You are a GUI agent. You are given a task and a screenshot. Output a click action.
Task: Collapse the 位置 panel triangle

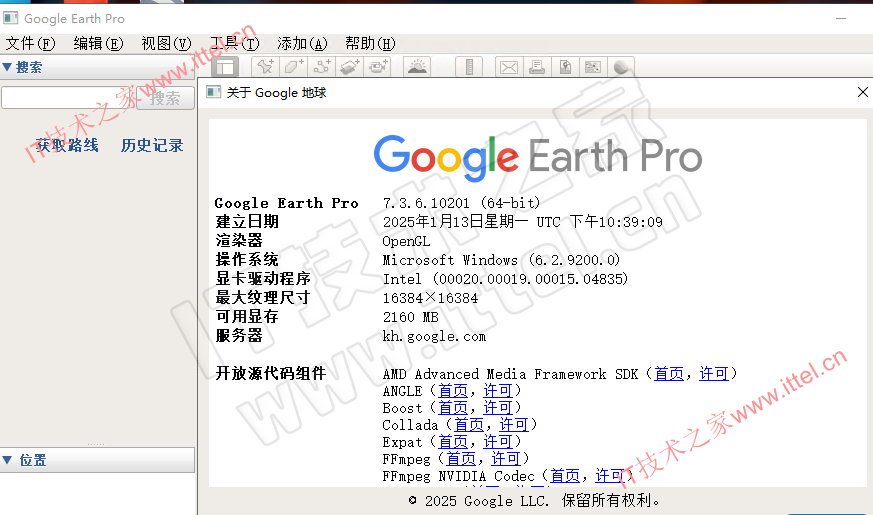coord(7,460)
